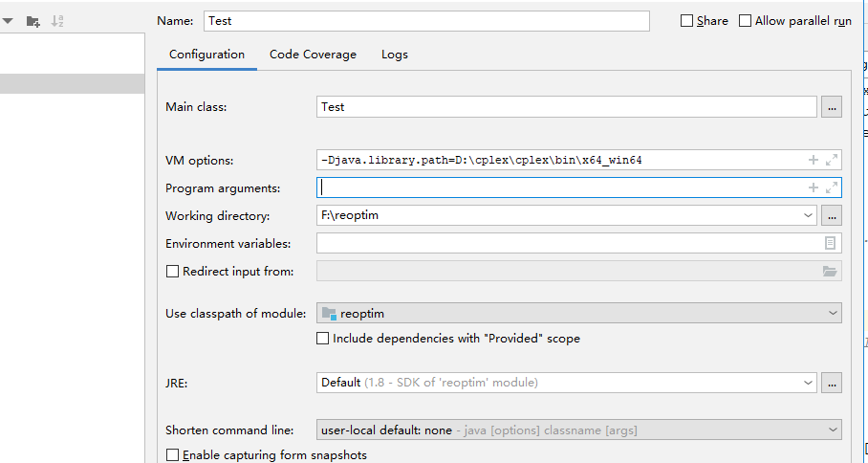The width and height of the screenshot is (868, 463).
Task: Click the Main class browse button
Action: (x=832, y=107)
